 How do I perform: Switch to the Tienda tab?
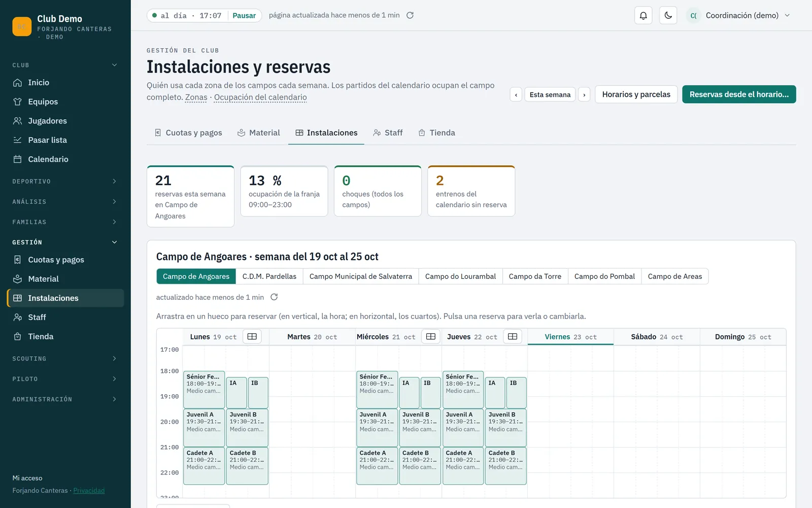(436, 133)
